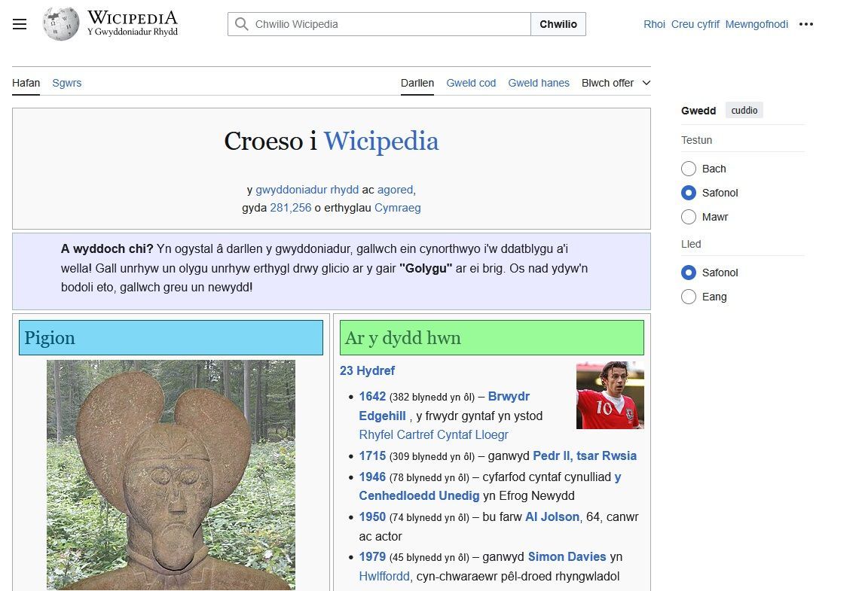Viewport: 868px width, 591px height.
Task: Select the Safonol text size option
Action: click(689, 193)
